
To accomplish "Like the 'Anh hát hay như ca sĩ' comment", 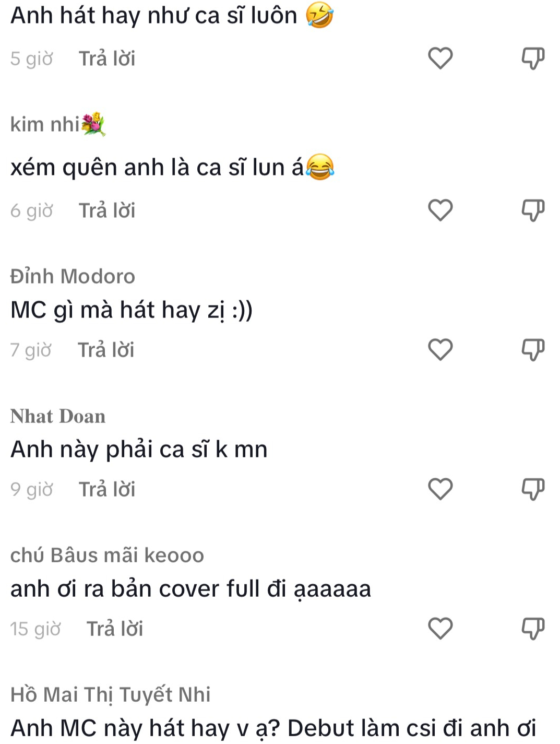I will click(x=440, y=58).
